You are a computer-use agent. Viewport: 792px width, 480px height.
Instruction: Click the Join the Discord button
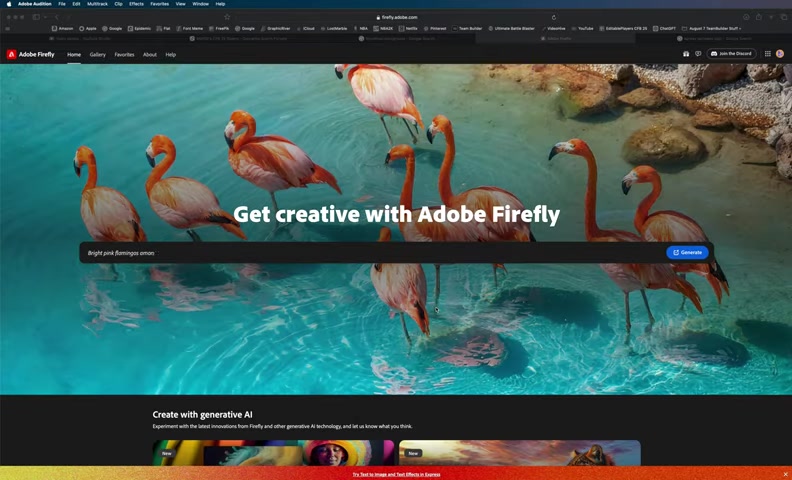pyautogui.click(x=731, y=54)
